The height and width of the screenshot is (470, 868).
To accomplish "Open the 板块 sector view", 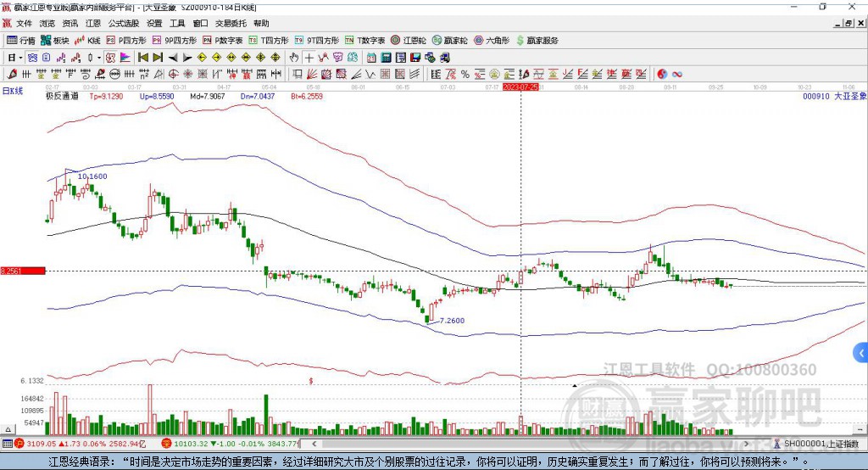I will [54, 41].
